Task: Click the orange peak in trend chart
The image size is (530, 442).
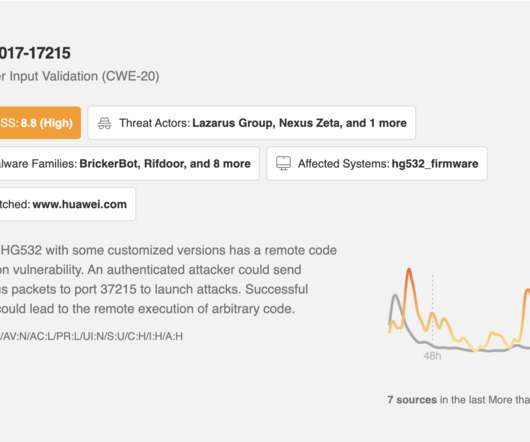Action: (409, 272)
